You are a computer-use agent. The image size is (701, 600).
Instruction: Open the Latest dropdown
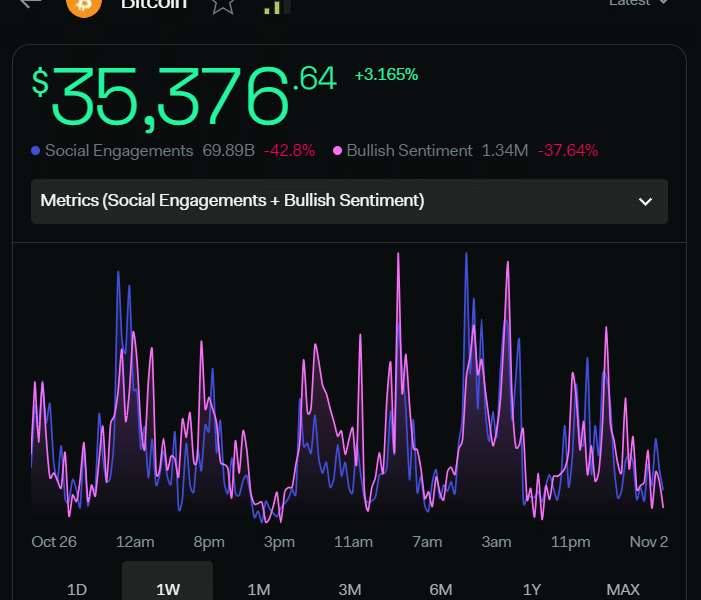pos(638,3)
